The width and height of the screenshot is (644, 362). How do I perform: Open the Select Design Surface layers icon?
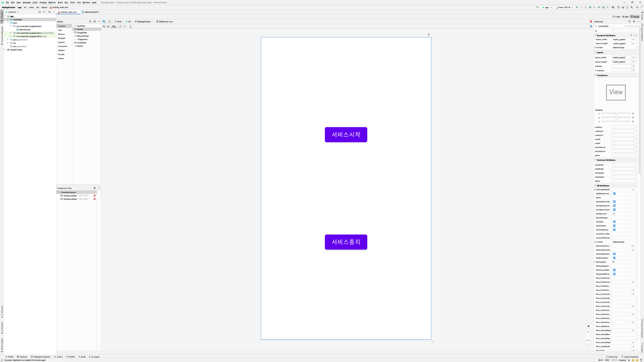pyautogui.click(x=104, y=21)
